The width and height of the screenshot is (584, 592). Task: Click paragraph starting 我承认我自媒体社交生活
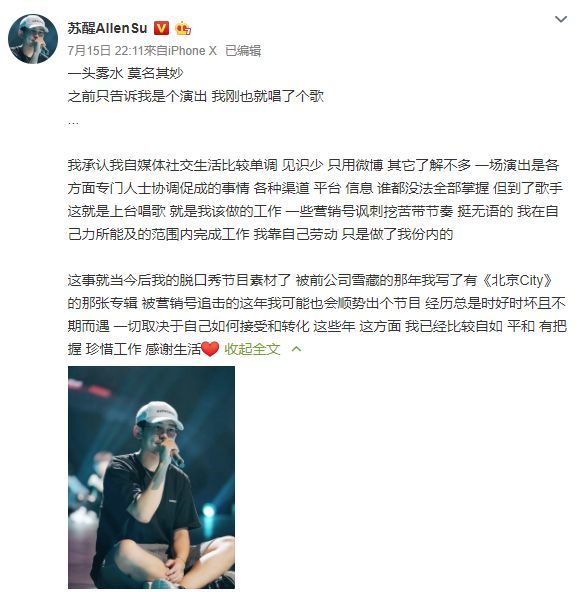(315, 200)
